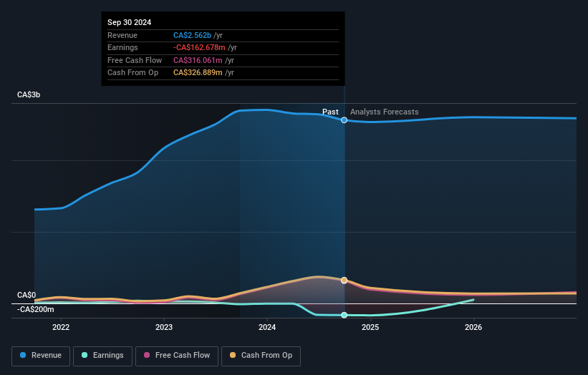Click the Revenue row label in tooltip
The width and height of the screenshot is (588, 375).
pos(122,35)
